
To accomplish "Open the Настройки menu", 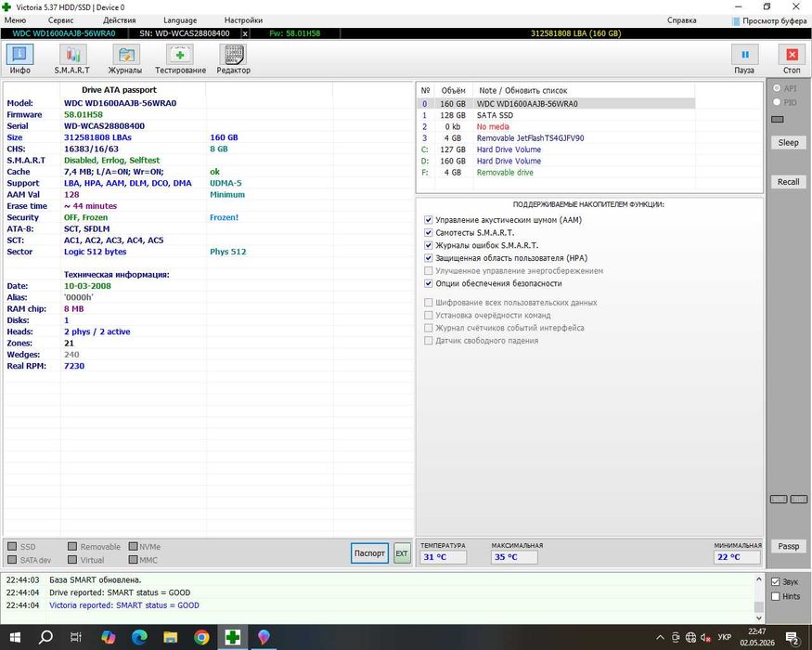I will pos(243,20).
